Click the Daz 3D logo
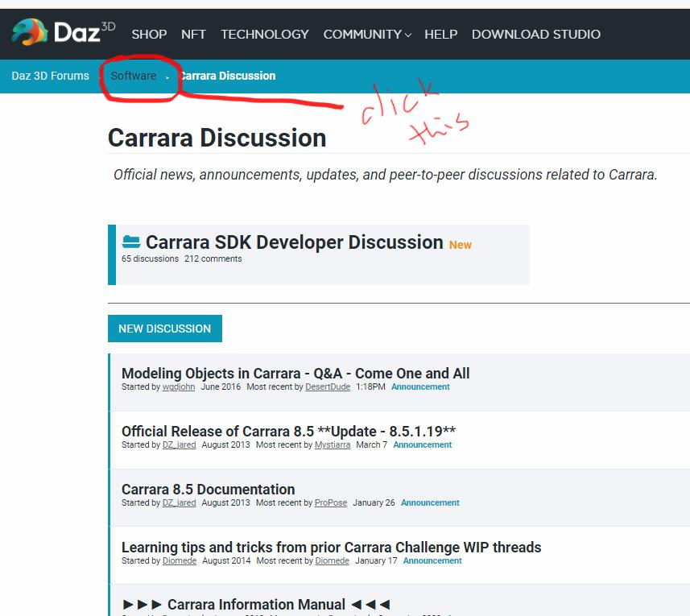 (x=63, y=32)
